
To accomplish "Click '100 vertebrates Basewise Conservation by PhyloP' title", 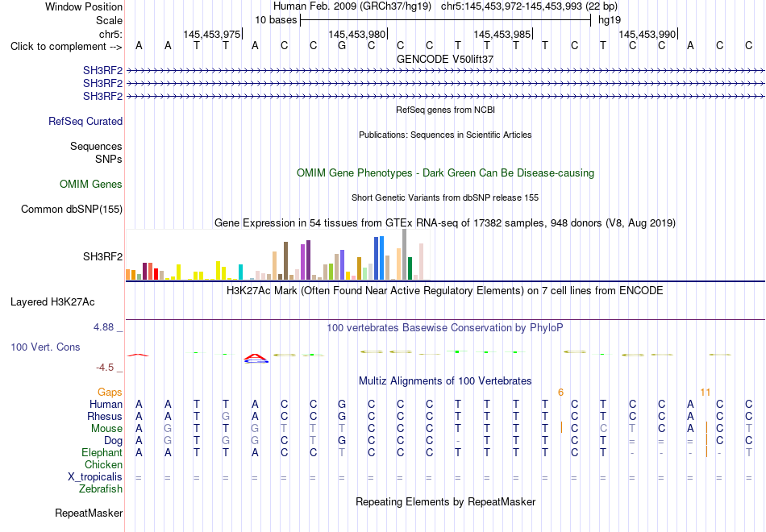I will 445,328.
